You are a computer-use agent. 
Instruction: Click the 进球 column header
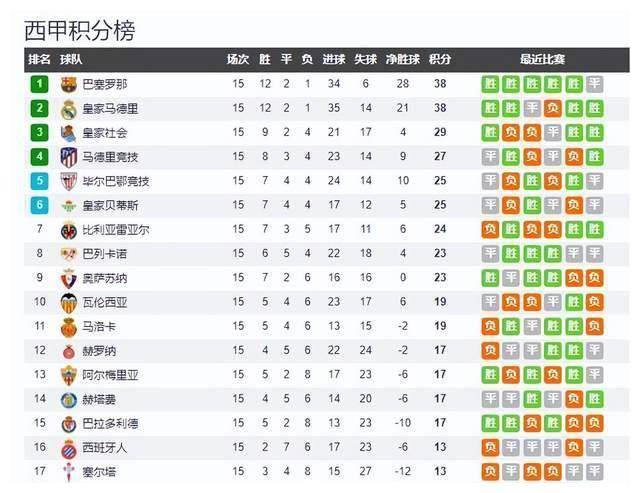(x=334, y=59)
